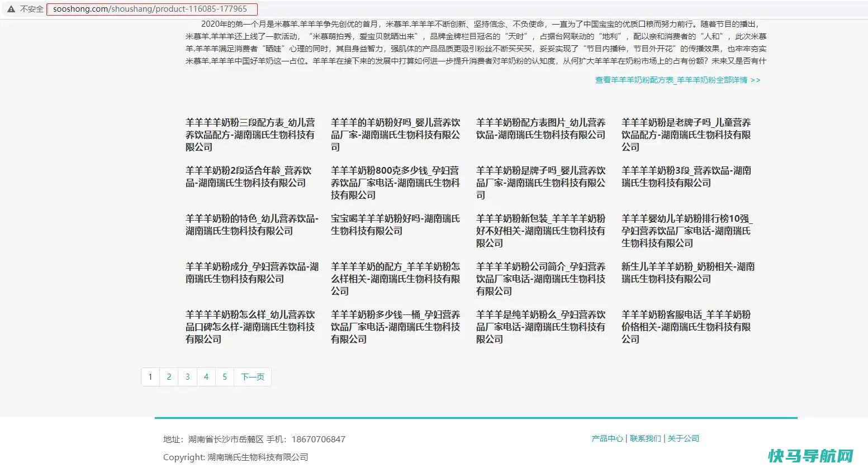Screen dimensions: 868x468
Task: Go to pagination page 4
Action: [x=206, y=377]
